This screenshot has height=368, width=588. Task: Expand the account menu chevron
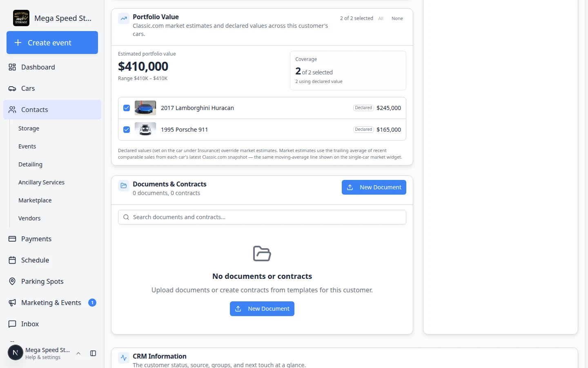tap(78, 353)
